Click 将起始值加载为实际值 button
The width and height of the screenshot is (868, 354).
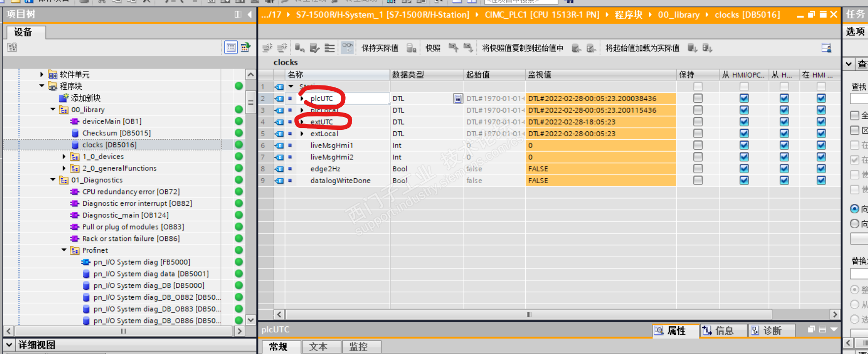click(643, 48)
